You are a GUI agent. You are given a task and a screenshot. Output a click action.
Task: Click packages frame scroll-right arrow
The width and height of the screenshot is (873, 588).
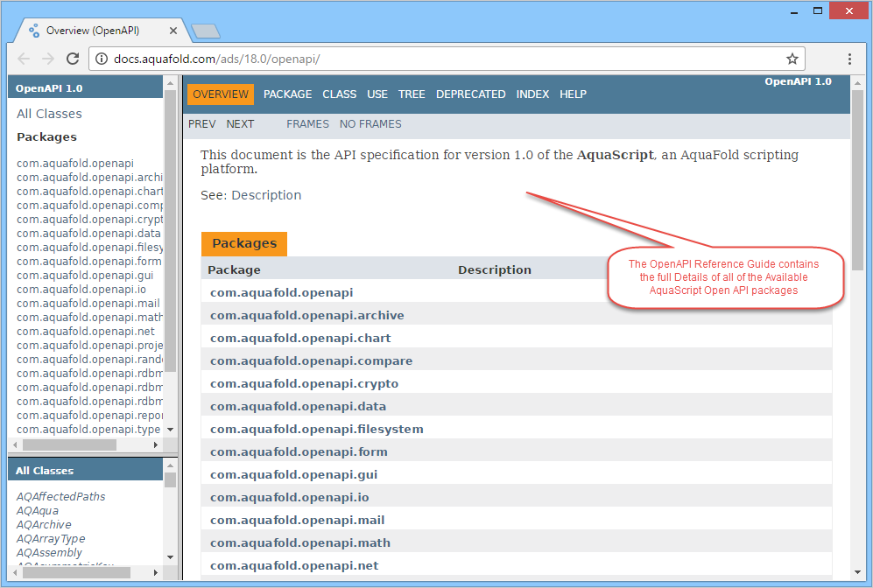click(x=155, y=445)
